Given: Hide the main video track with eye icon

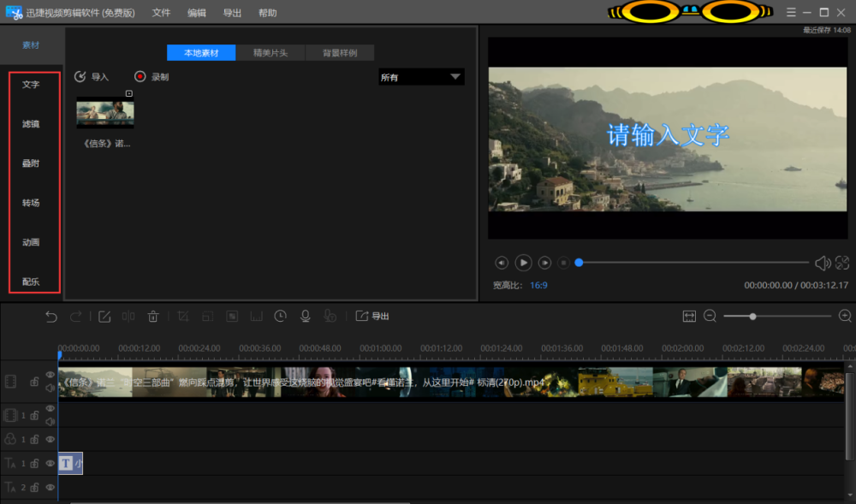Looking at the screenshot, I should [x=51, y=375].
